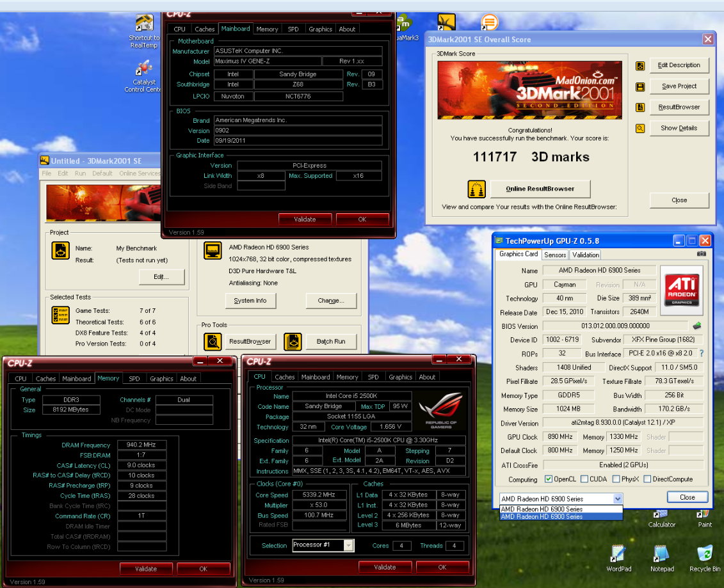
Task: Click the Pro Tools ResultBrowser magnifier icon
Action: [213, 342]
